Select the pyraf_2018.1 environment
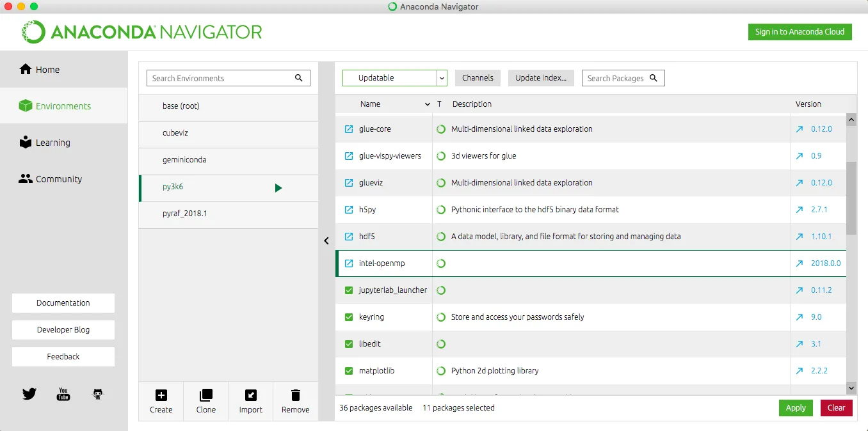The image size is (868, 431). tap(229, 214)
